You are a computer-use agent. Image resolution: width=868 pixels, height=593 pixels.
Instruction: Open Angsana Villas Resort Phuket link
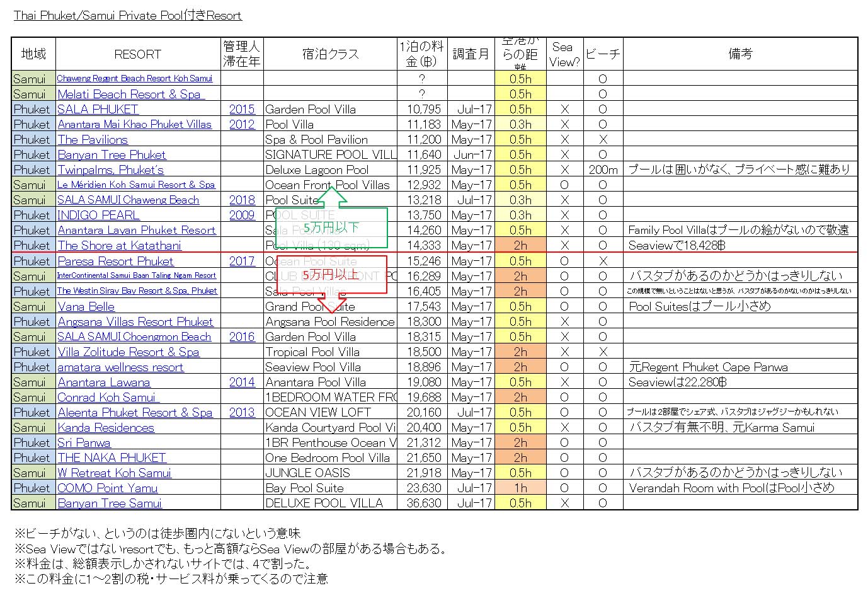135,321
